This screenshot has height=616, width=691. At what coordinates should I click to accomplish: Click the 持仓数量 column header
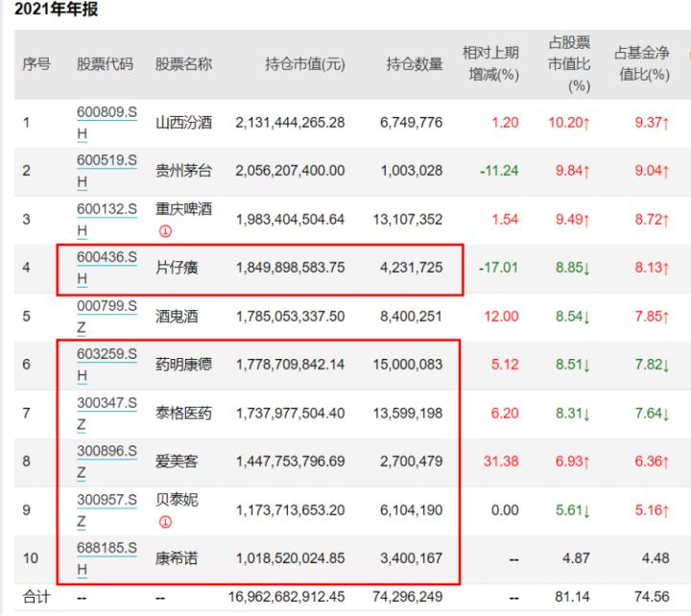coord(415,64)
